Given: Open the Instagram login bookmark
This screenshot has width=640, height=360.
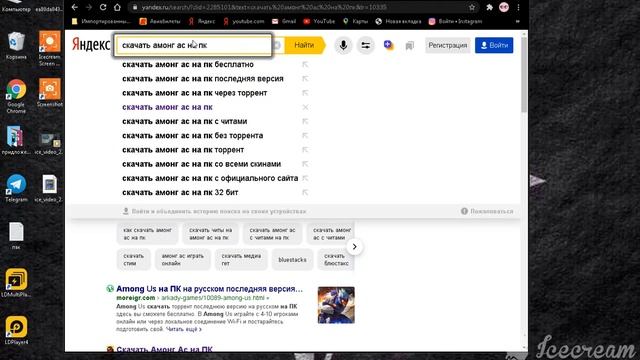Looking at the screenshot, I should click(456, 21).
